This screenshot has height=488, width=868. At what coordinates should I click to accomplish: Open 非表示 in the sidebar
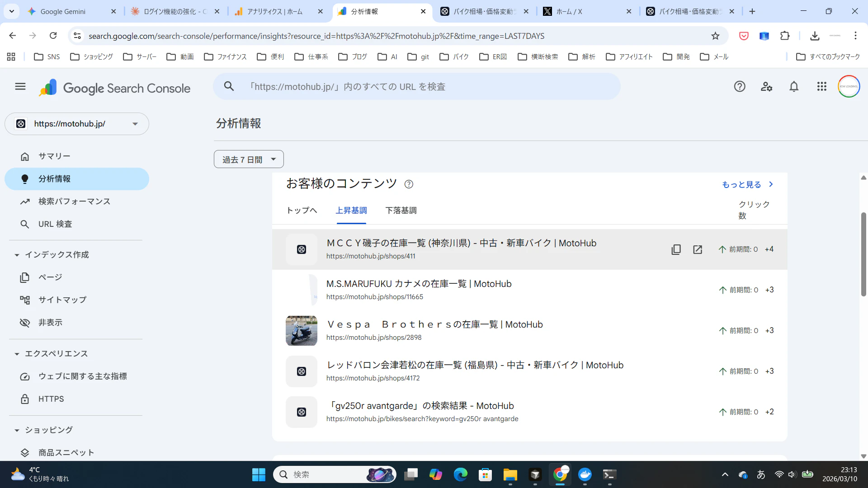tap(77, 323)
